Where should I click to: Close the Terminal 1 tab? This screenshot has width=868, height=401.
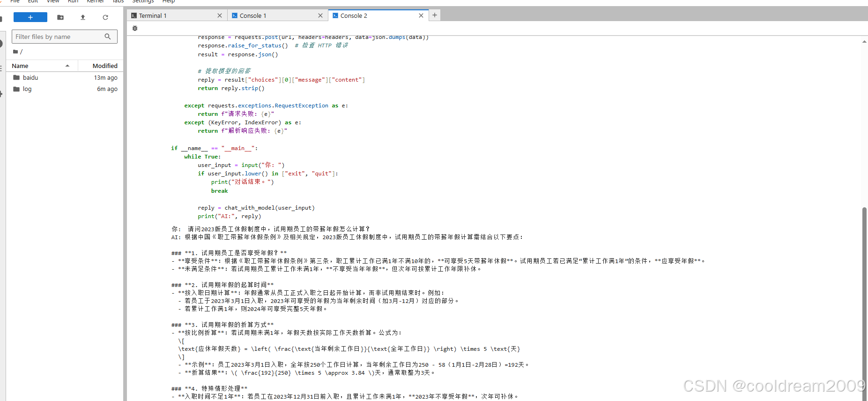pos(220,15)
